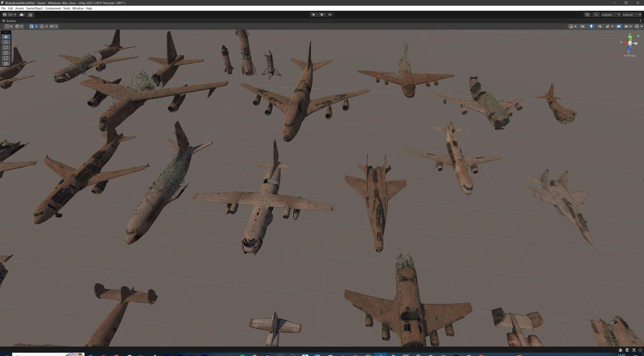Toggle Scene effects such as skybox and fog
The image size is (644, 356).
tap(608, 26)
